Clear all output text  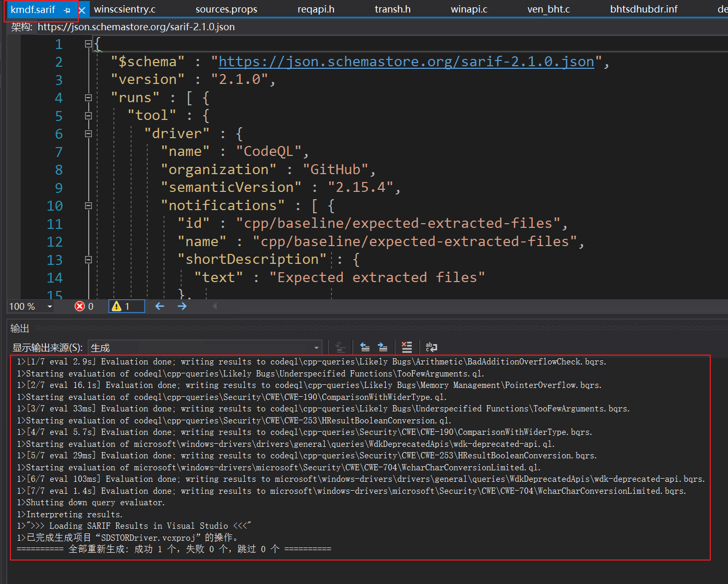tap(407, 347)
